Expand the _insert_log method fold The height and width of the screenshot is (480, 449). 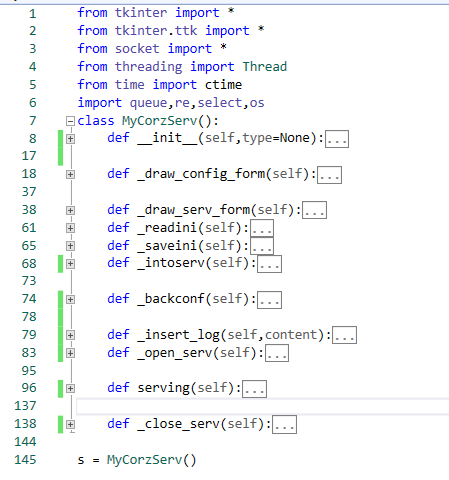click(70, 335)
